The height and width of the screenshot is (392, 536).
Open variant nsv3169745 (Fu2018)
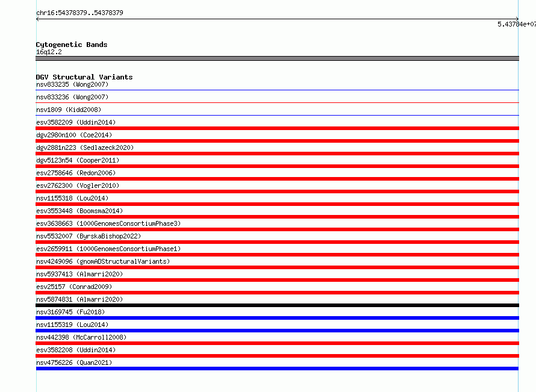tap(70, 312)
